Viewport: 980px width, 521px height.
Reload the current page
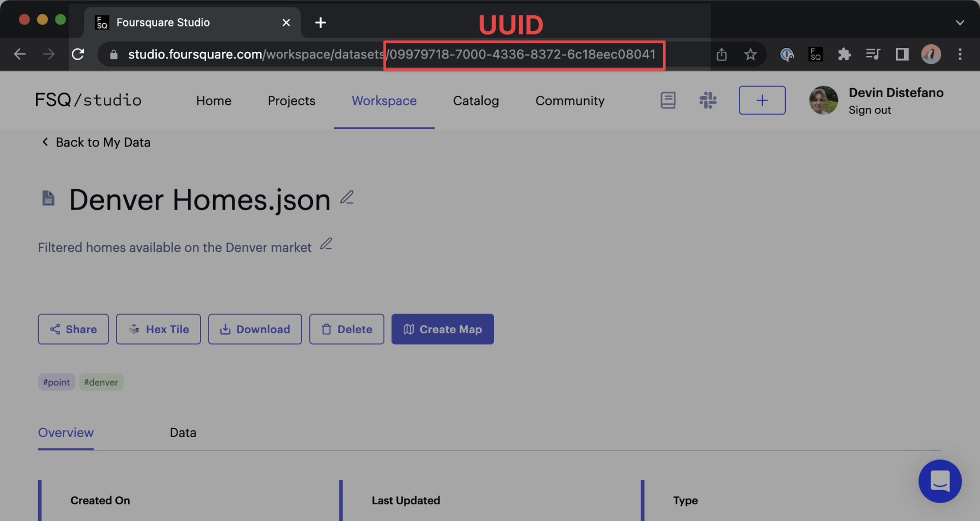(x=78, y=54)
